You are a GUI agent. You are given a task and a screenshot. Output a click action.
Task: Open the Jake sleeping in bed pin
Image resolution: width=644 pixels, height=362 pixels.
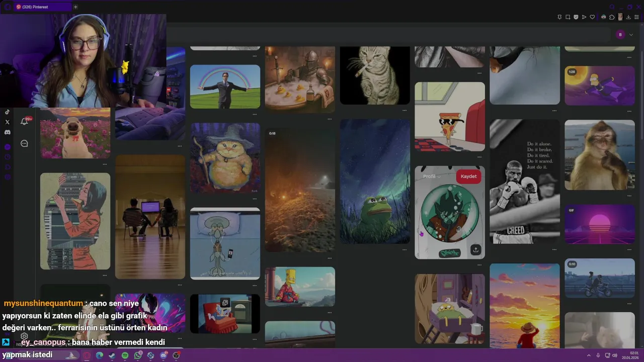pos(450,309)
